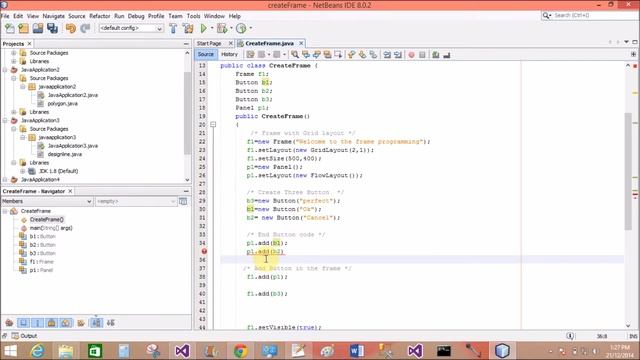The width and height of the screenshot is (640, 360).
Task: Click the Build Project hammer icon
Action: [x=173, y=28]
